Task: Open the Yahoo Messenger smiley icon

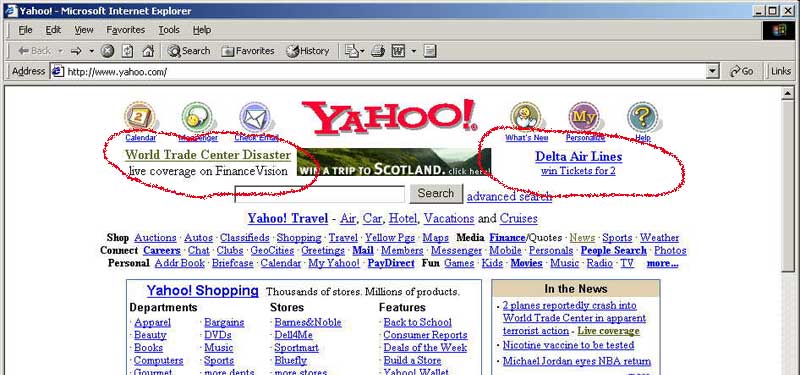Action: click(197, 117)
